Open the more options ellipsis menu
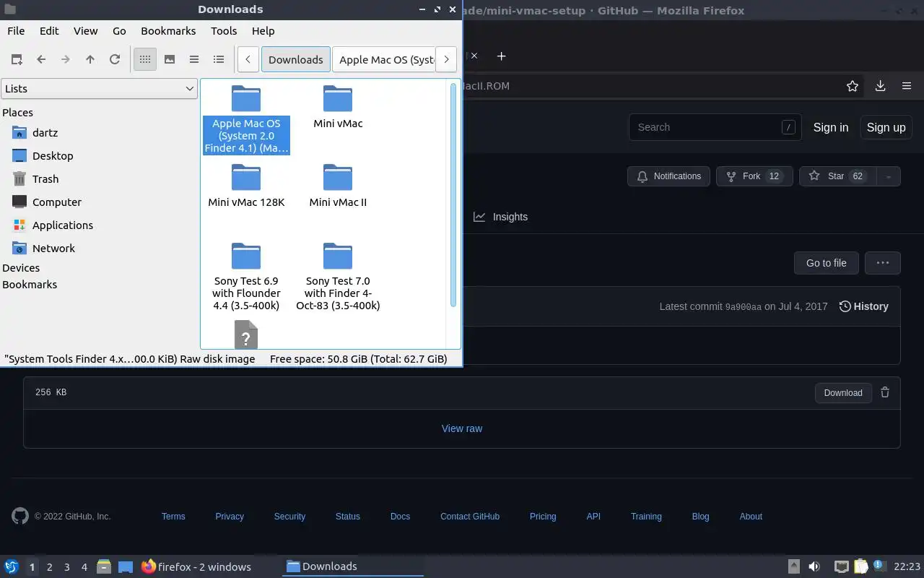924x578 pixels. pyautogui.click(x=882, y=263)
